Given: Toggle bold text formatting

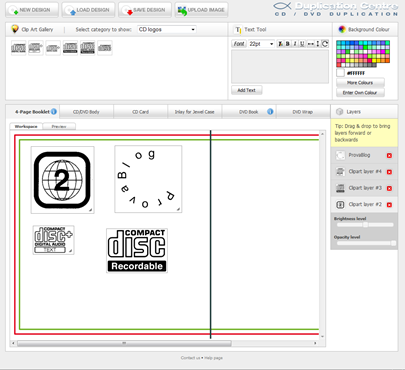Looking at the screenshot, I should (287, 44).
